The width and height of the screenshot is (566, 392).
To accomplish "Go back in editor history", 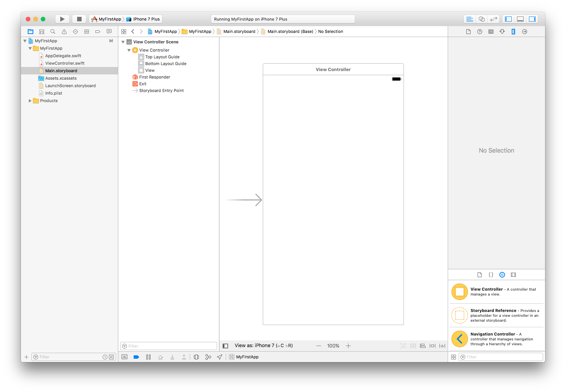I will [x=133, y=31].
